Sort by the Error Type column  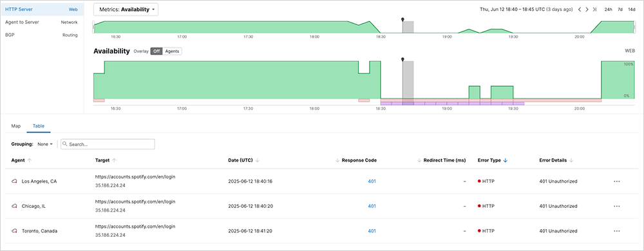493,160
